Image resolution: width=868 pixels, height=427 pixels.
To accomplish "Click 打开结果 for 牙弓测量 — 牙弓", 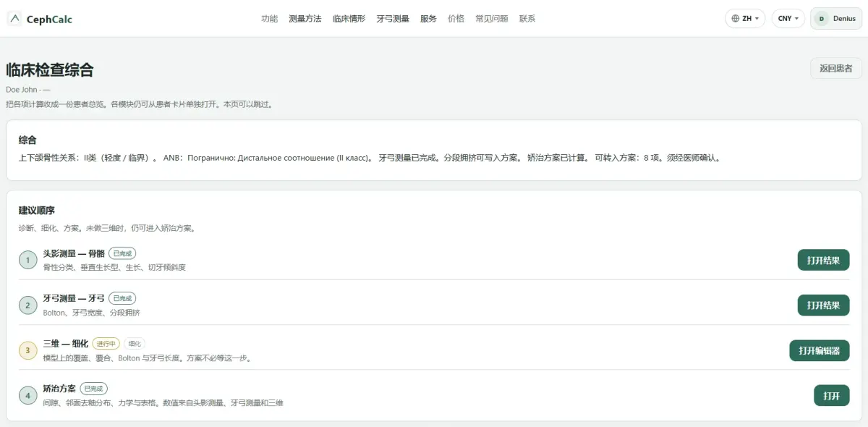I will click(x=823, y=305).
